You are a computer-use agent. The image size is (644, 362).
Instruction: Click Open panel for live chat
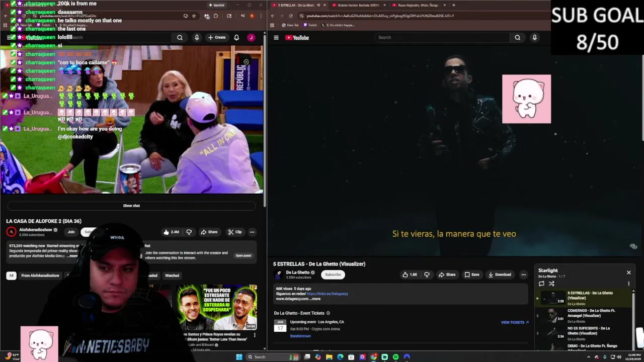243,255
